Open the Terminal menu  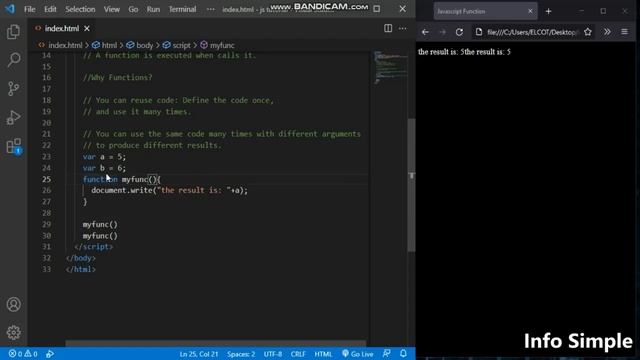tap(182, 9)
